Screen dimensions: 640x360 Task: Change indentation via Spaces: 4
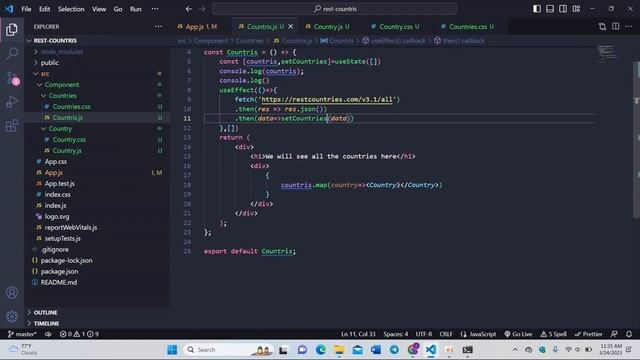pos(396,334)
